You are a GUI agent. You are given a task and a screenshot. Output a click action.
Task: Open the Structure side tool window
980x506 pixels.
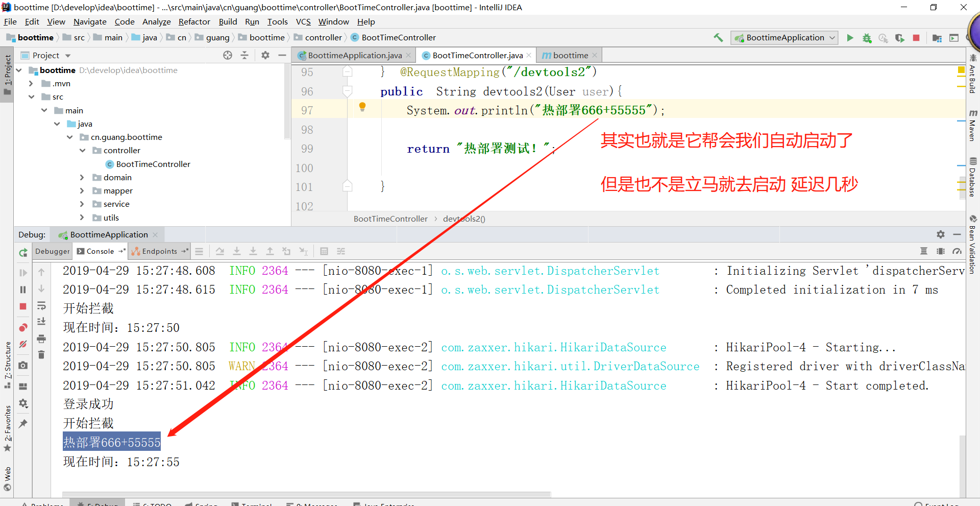point(8,365)
